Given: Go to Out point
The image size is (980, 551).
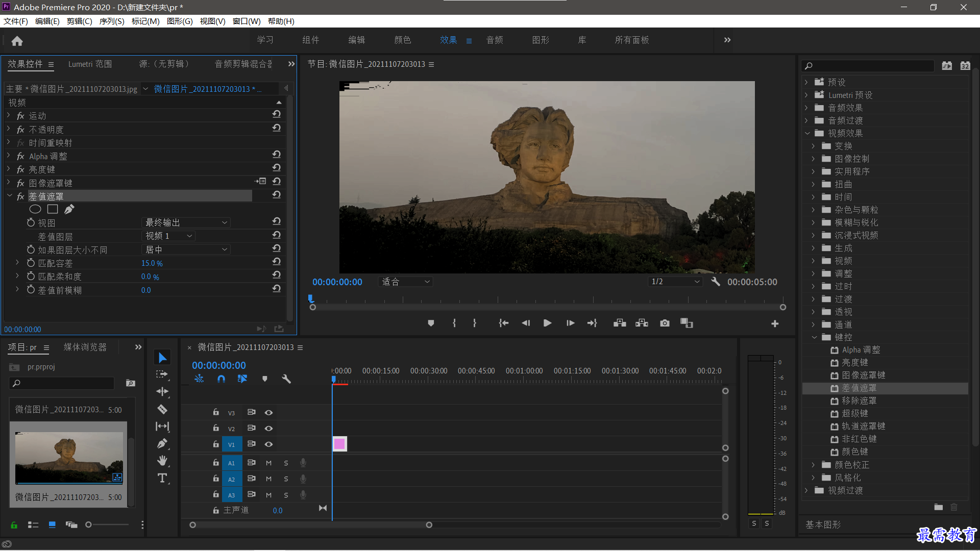Looking at the screenshot, I should click(x=592, y=323).
